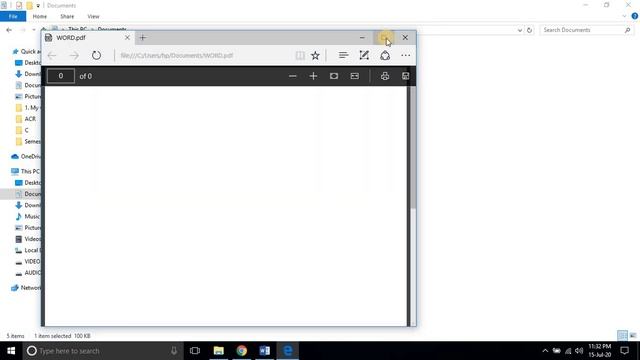Viewport: 640px width, 360px height.
Task: Select the WORD.pdf tab
Action: point(88,38)
